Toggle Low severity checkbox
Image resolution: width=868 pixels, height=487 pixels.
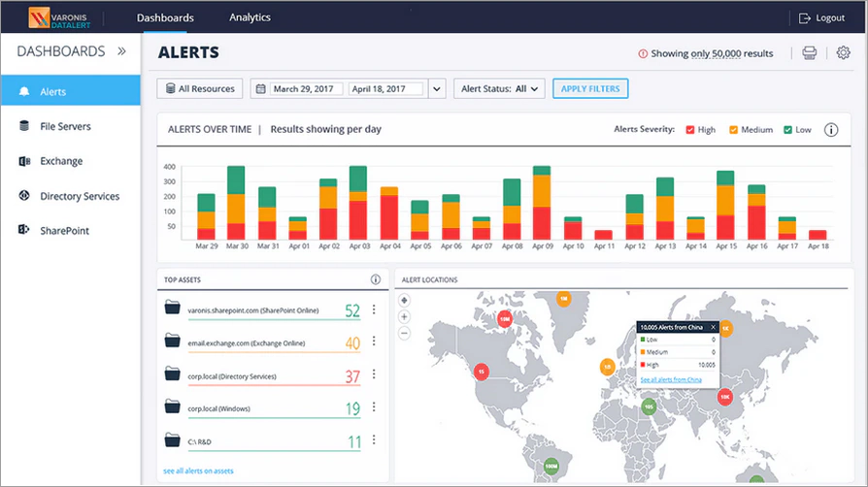(787, 130)
